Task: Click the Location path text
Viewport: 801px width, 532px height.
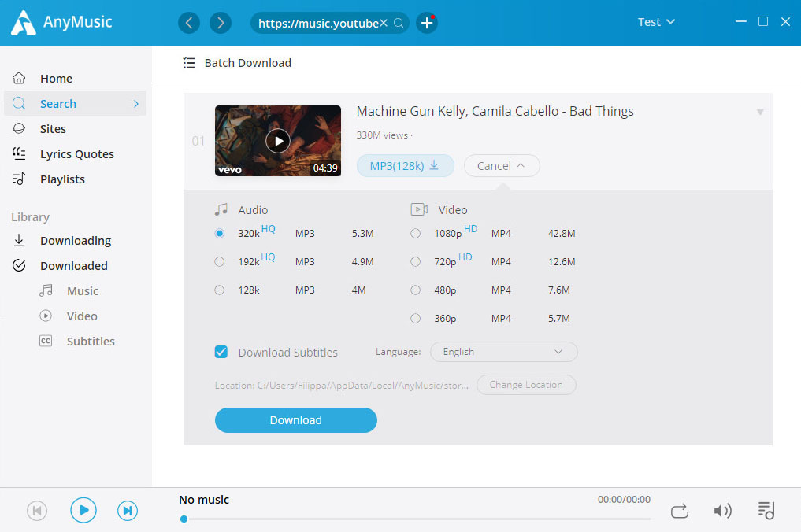Action: pos(341,386)
